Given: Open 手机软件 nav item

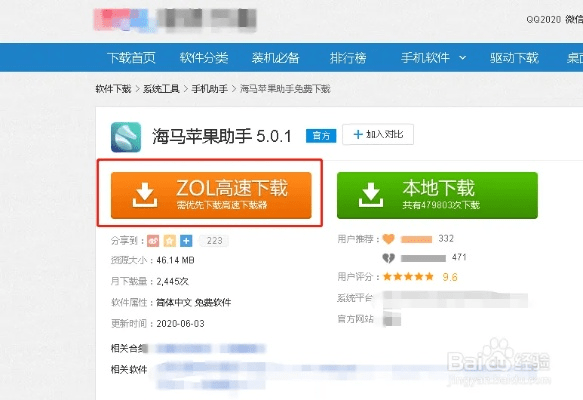Looking at the screenshot, I should coord(425,58).
